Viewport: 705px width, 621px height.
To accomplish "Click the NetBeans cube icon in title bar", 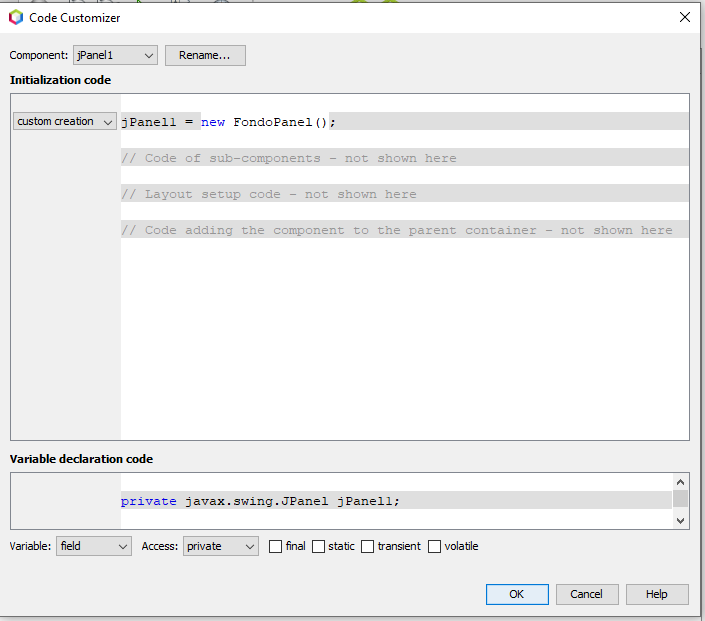I will pyautogui.click(x=16, y=18).
